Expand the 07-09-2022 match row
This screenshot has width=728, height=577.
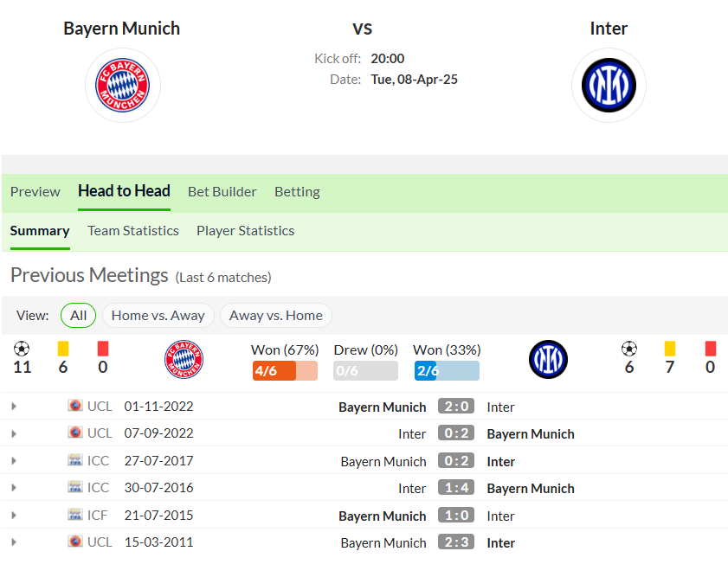pos(14,433)
